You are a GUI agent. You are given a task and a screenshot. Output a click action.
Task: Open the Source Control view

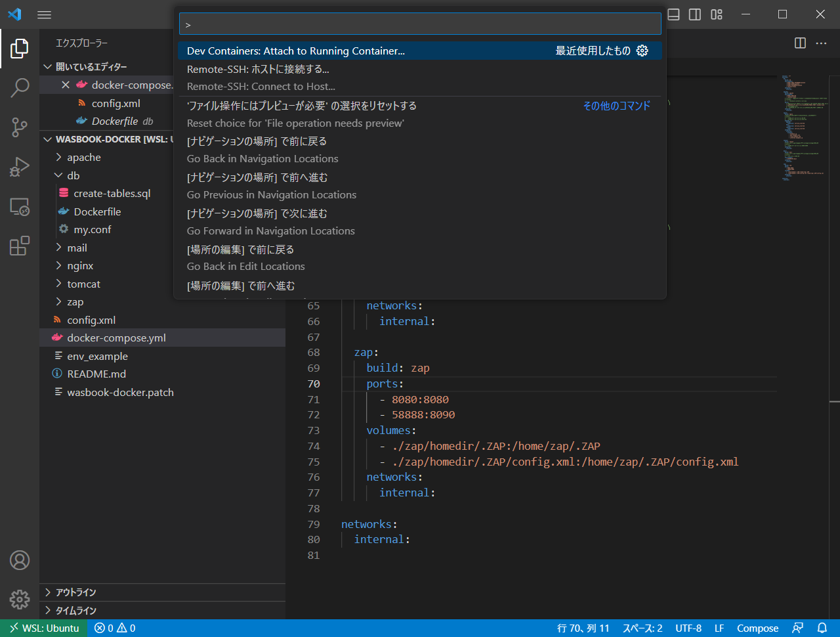(x=20, y=127)
